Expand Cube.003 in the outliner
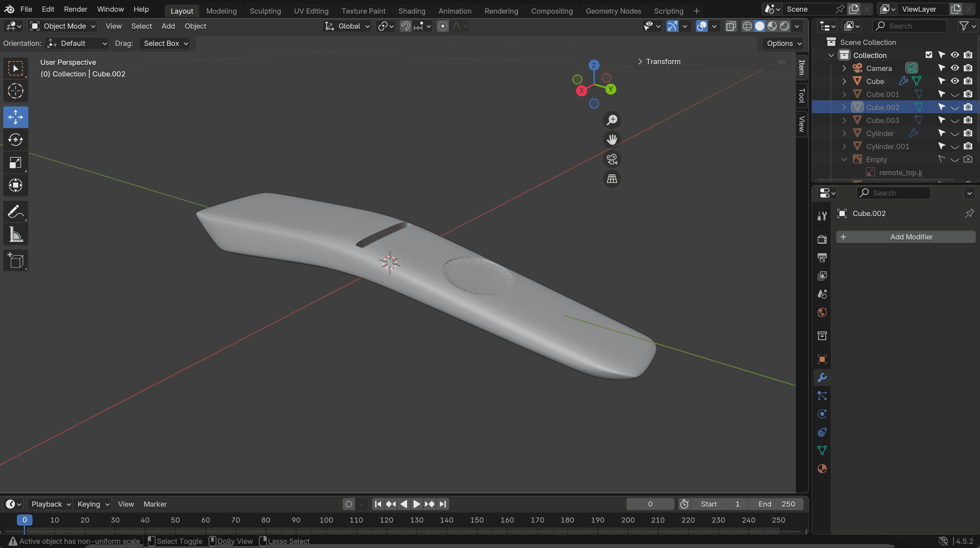 [844, 120]
